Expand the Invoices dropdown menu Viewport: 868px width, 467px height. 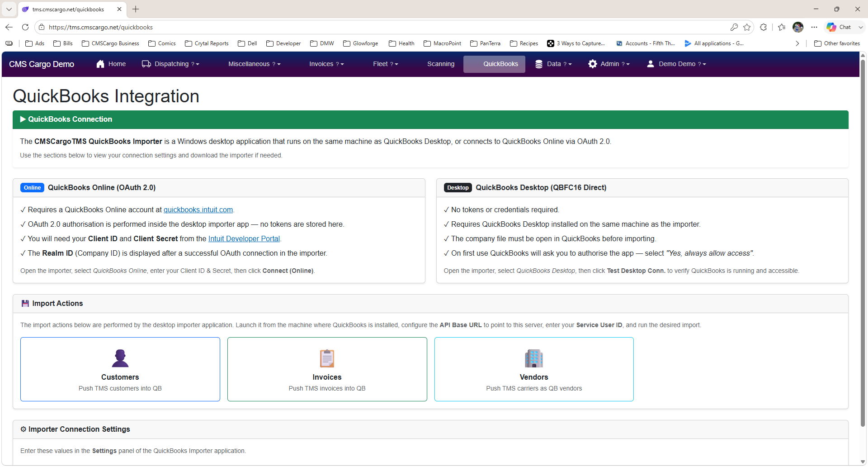[326, 64]
